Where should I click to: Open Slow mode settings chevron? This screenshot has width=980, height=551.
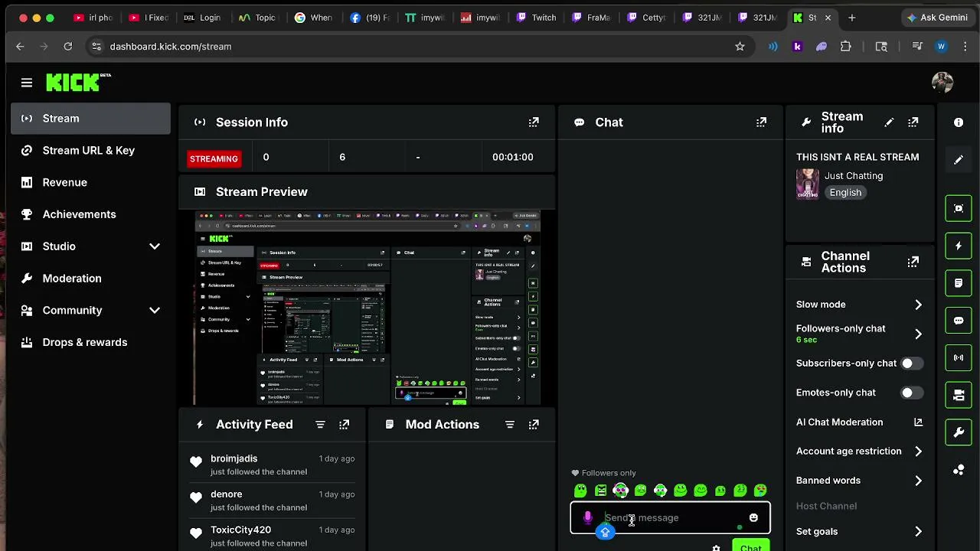pos(918,305)
